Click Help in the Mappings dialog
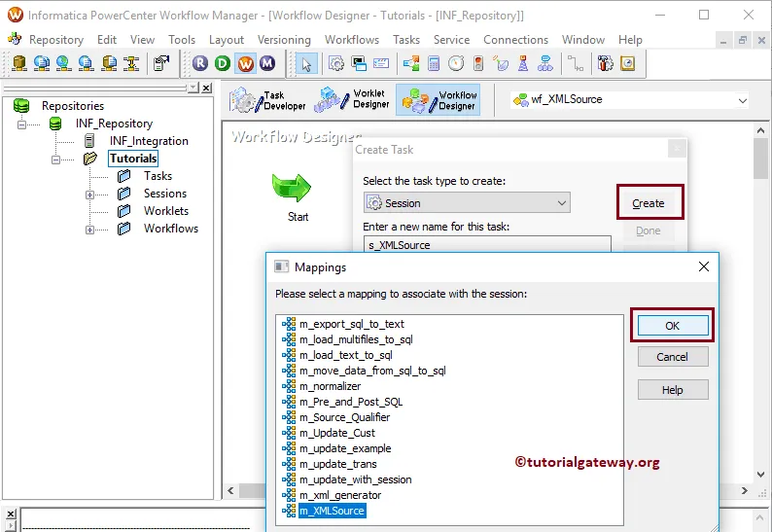Image resolution: width=772 pixels, height=532 pixels. coord(673,390)
